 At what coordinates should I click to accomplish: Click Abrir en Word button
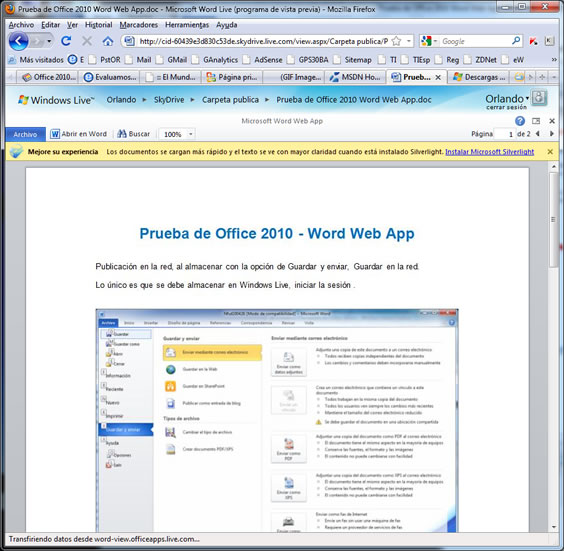coord(79,134)
